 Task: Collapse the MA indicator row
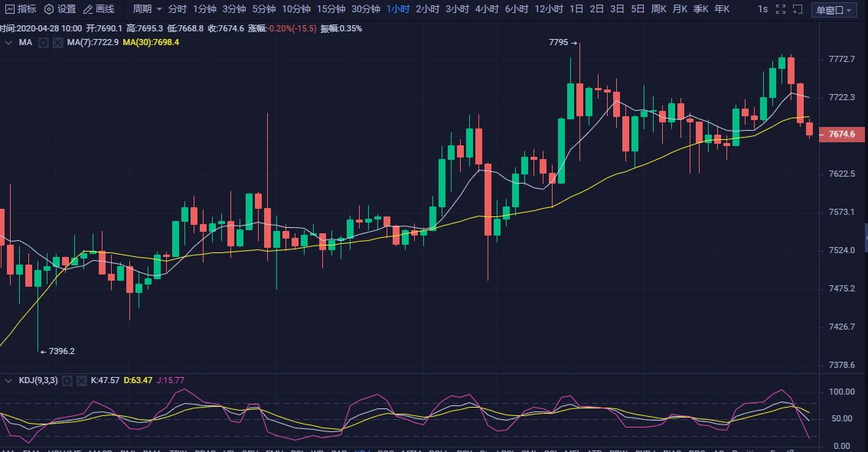click(8, 43)
